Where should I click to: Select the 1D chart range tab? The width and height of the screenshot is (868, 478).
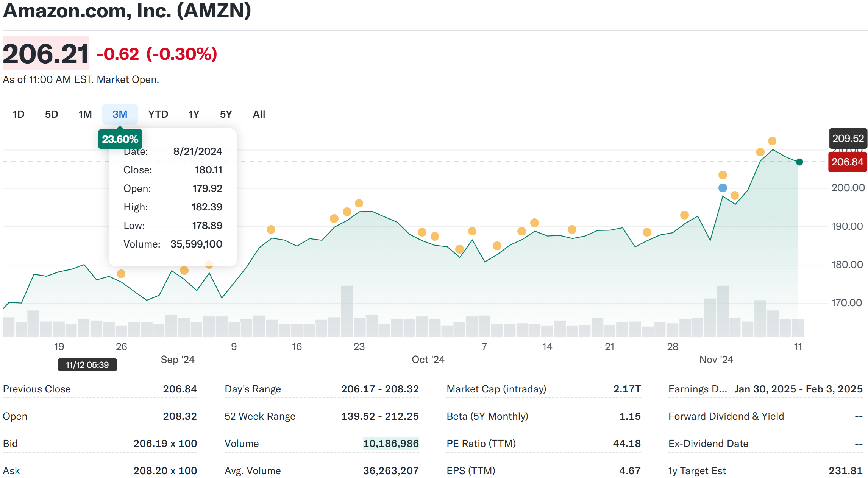[x=19, y=114]
